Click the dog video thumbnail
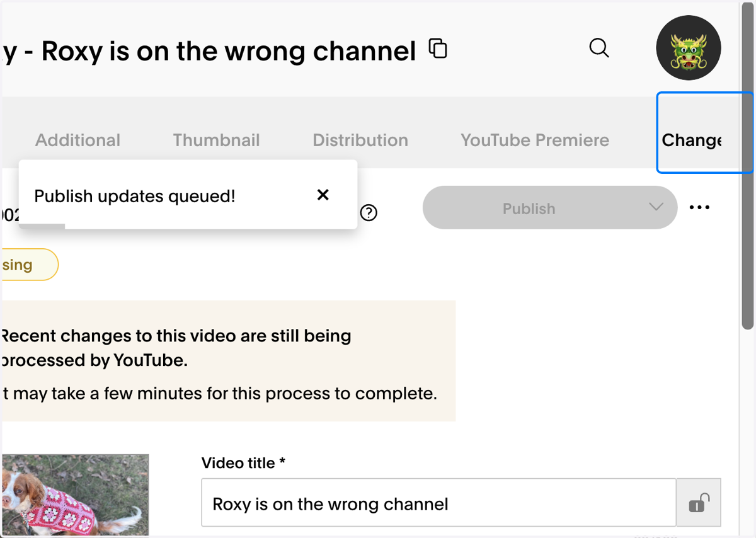 pos(75,495)
